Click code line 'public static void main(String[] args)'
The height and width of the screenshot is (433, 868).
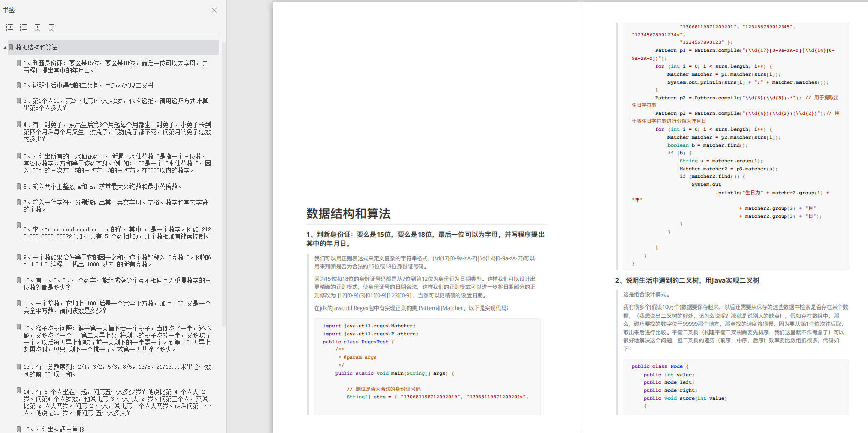(x=394, y=373)
